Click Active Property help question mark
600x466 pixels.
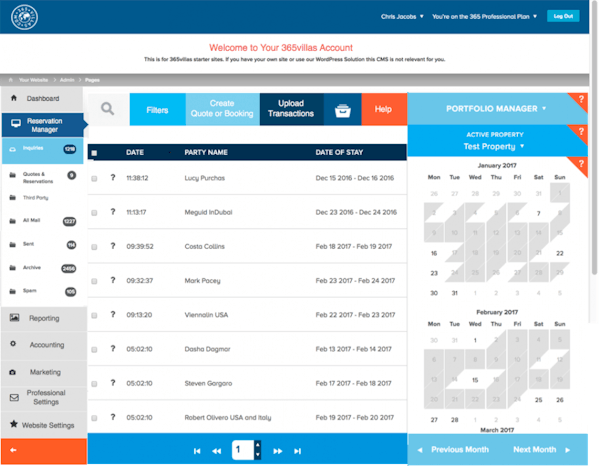(x=581, y=131)
